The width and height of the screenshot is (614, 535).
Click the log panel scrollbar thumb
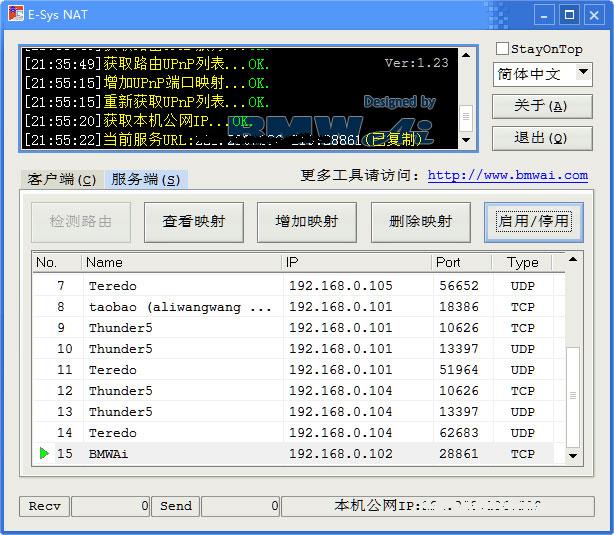(x=466, y=117)
